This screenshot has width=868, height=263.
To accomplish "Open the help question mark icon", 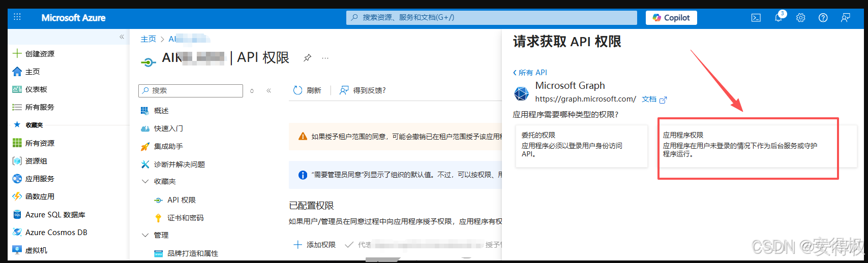I will pyautogui.click(x=823, y=18).
